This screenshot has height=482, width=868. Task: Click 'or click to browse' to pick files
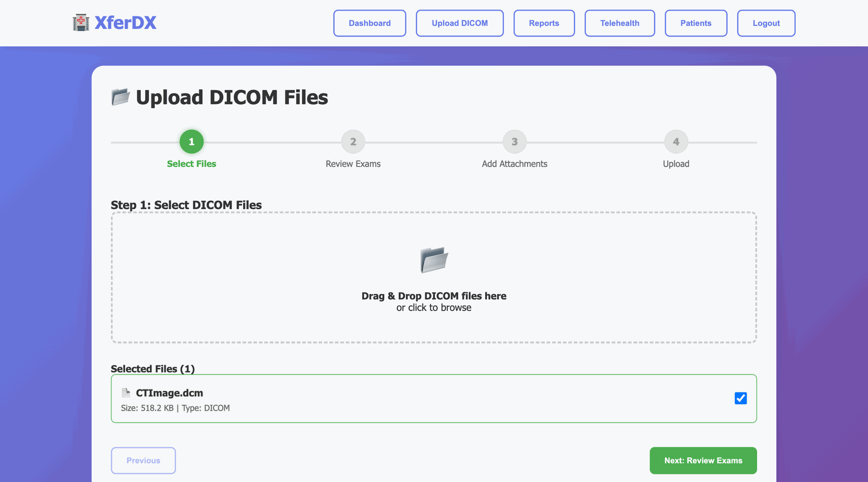tap(434, 308)
